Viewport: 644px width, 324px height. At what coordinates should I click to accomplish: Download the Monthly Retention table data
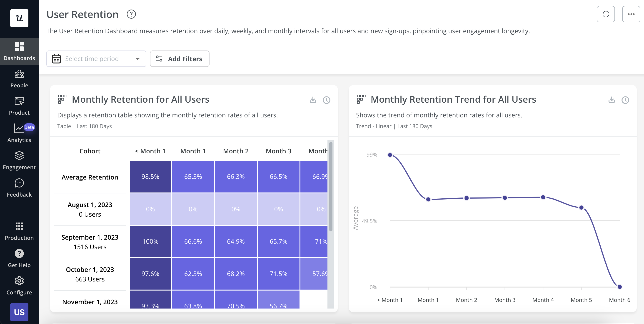coord(312,100)
